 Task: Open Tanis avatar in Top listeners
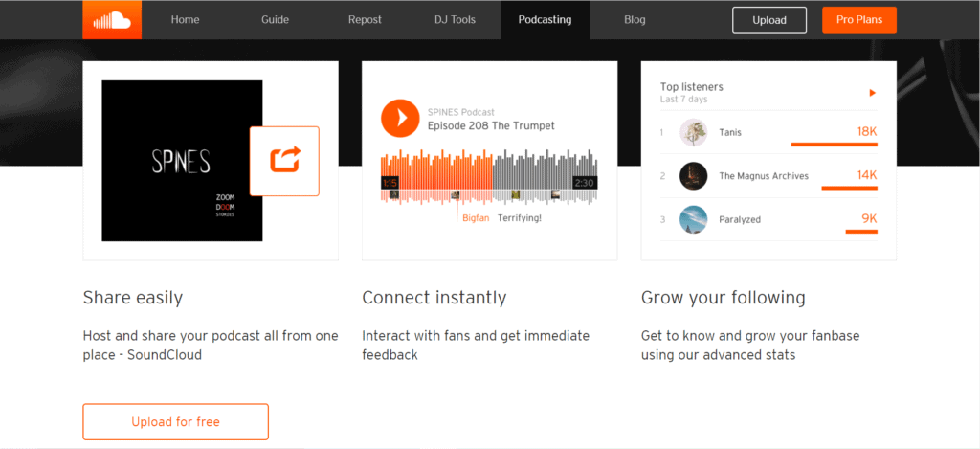tap(693, 132)
